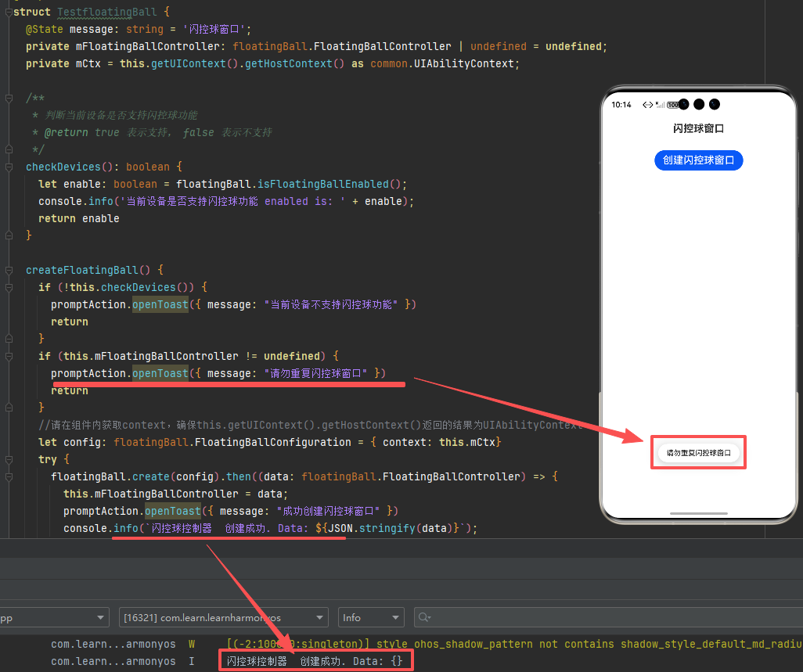Click the I level marker in the log
The image size is (803, 672).
[192, 661]
